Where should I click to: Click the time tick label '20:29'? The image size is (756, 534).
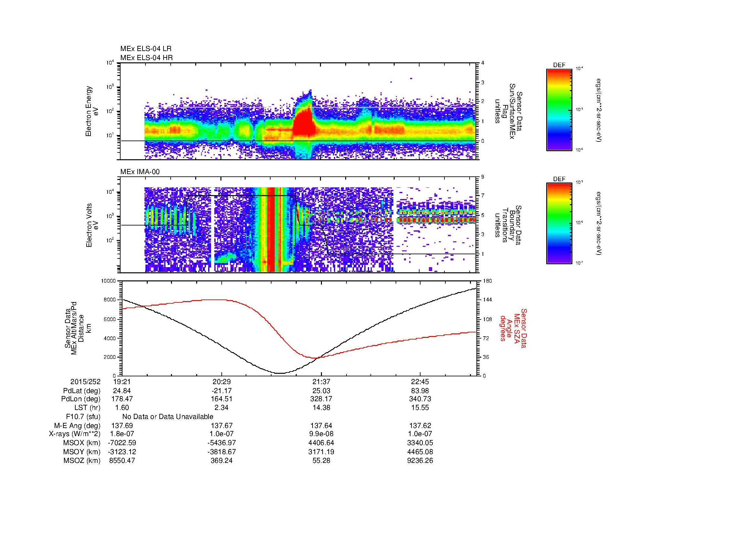tap(222, 382)
